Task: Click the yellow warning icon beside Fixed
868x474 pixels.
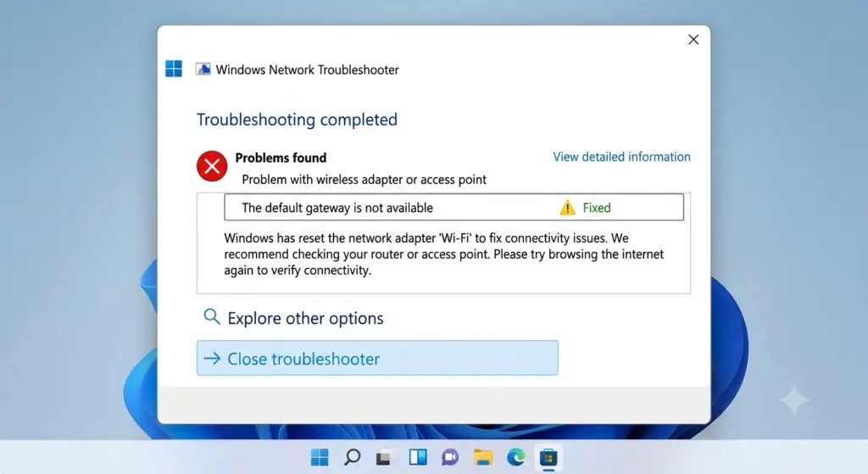Action: click(567, 208)
